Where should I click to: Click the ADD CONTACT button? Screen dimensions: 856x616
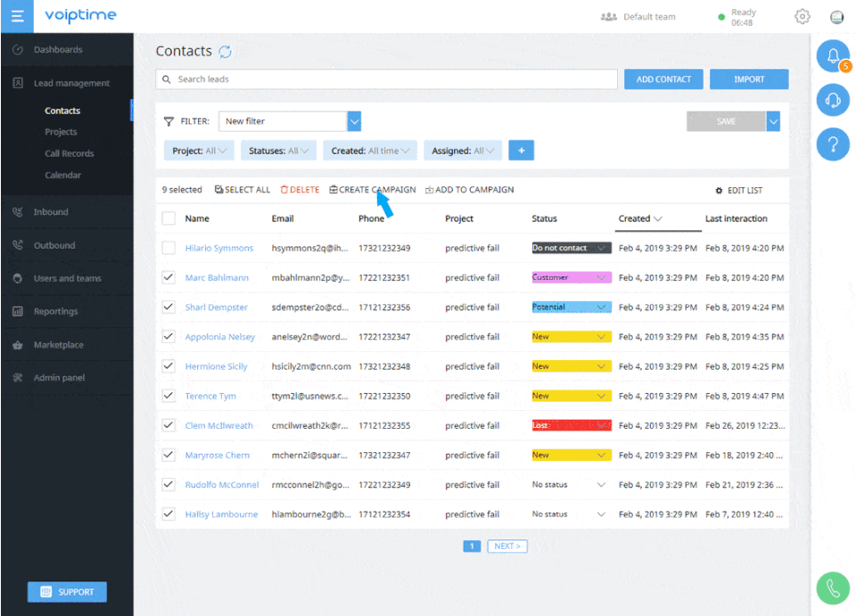663,79
